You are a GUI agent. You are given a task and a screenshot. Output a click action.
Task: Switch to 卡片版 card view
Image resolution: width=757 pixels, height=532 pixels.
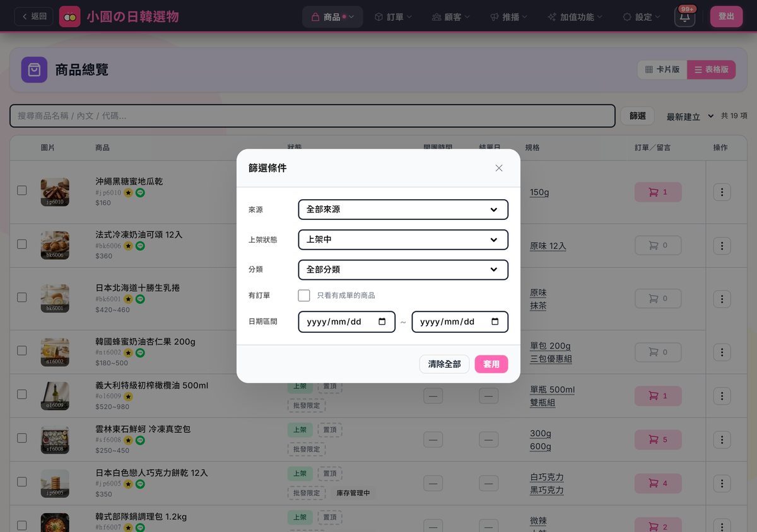(662, 69)
